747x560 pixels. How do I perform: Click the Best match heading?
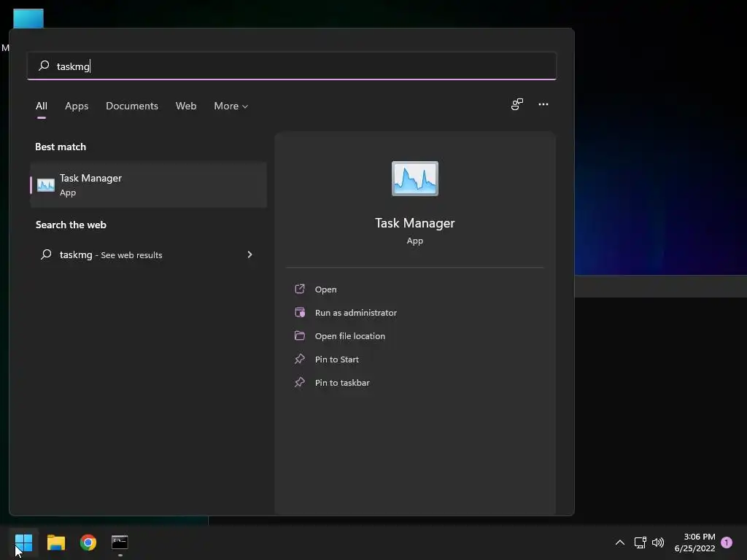click(61, 147)
